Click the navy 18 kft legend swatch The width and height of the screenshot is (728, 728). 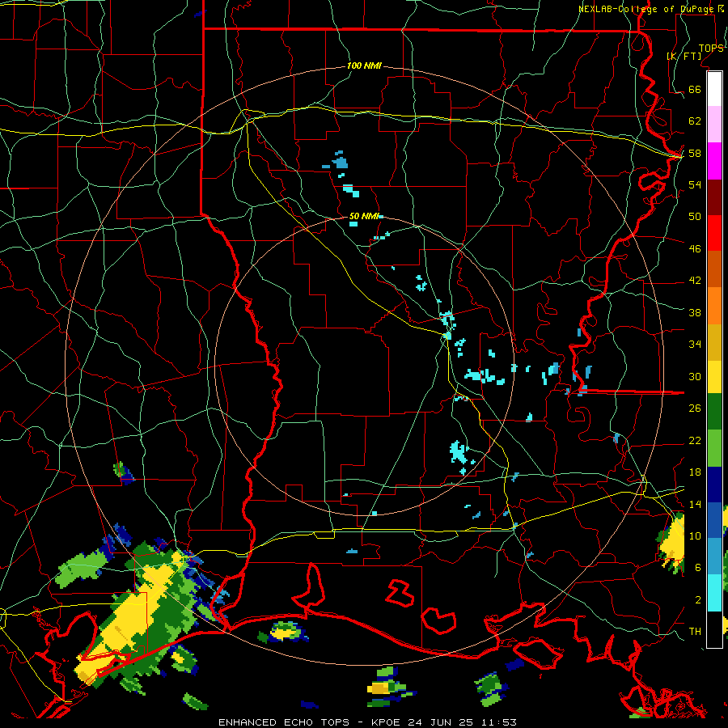pyautogui.click(x=714, y=485)
